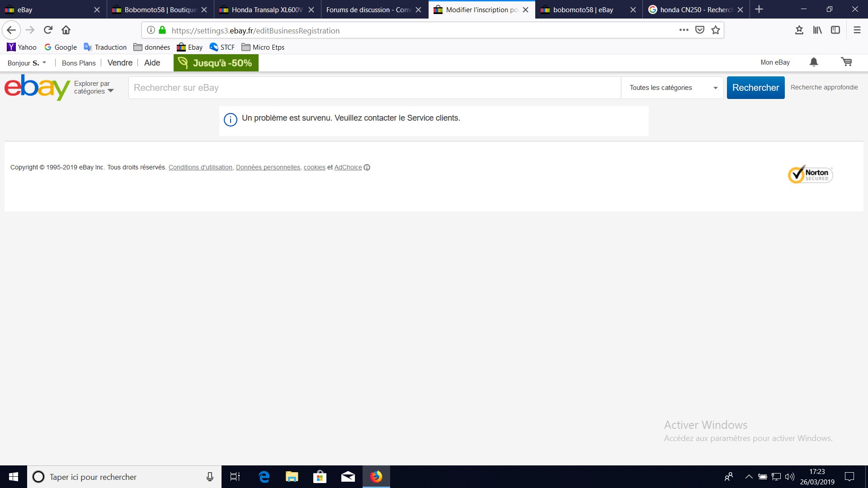Click the eBay notifications bell icon
The image size is (868, 488).
pos(814,62)
